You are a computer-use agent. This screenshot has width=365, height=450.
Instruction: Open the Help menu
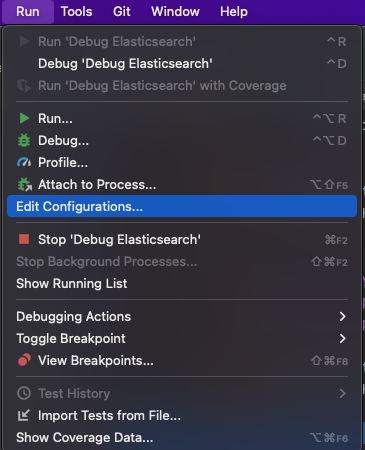click(x=234, y=12)
